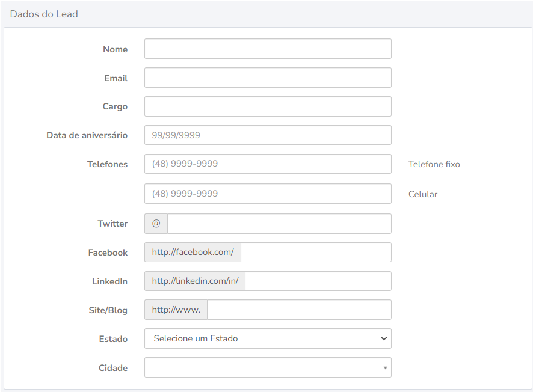
Task: Click the Celular label text
Action: click(422, 194)
